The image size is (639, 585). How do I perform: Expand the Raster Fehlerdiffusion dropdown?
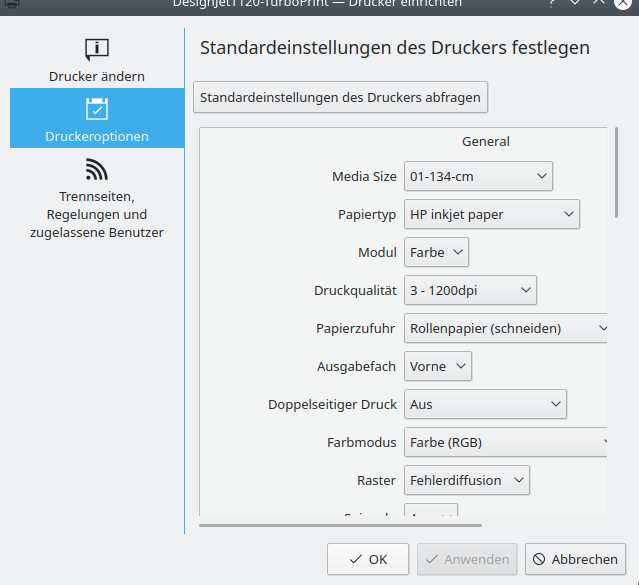466,480
